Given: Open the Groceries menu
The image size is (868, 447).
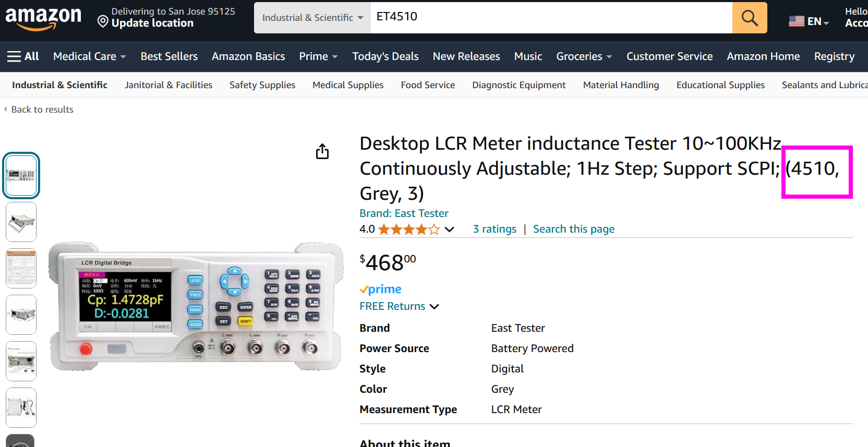Looking at the screenshot, I should click(584, 56).
